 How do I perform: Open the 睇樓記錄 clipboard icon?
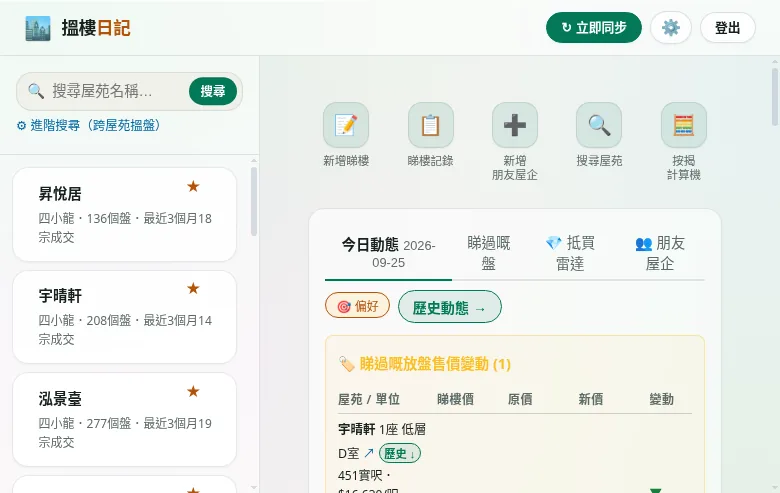[430, 125]
